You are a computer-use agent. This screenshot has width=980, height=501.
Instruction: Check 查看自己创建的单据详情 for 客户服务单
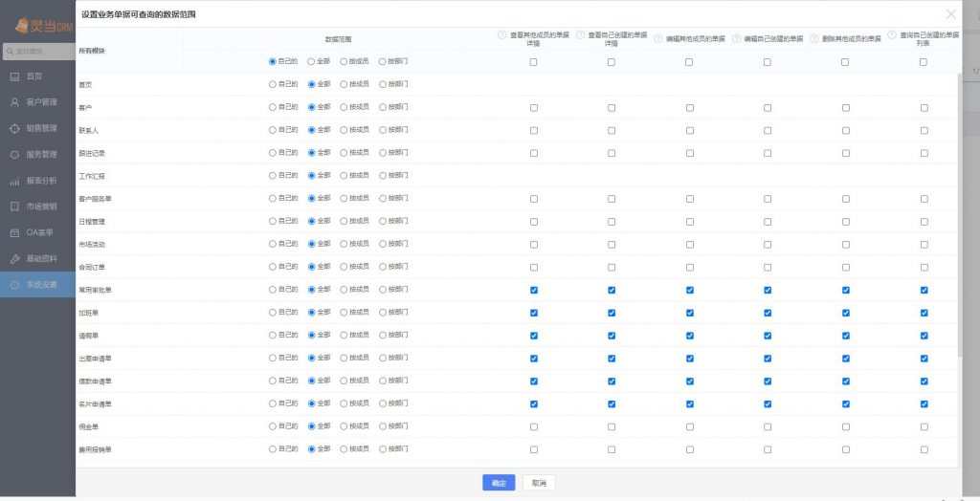click(x=612, y=199)
